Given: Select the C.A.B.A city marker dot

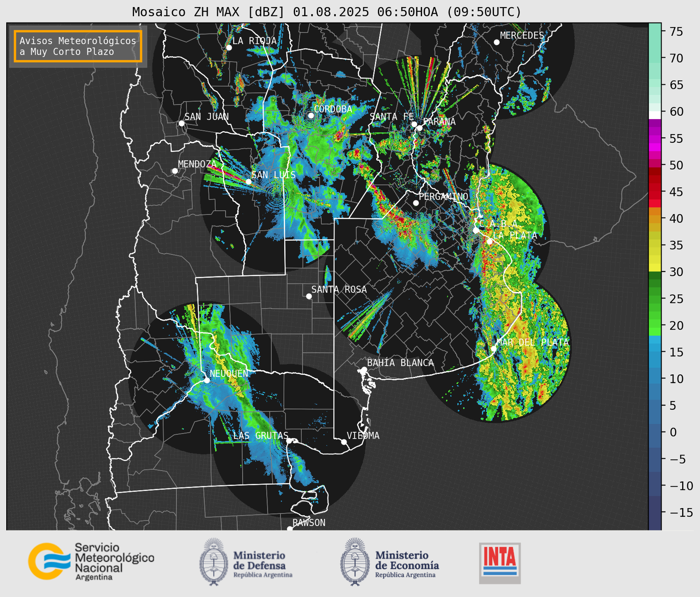Looking at the screenshot, I should coord(476,230).
